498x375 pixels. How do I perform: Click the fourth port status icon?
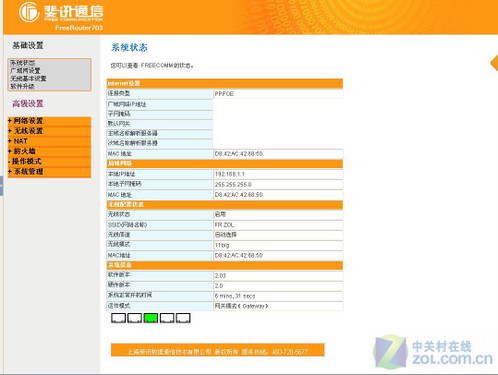click(167, 318)
